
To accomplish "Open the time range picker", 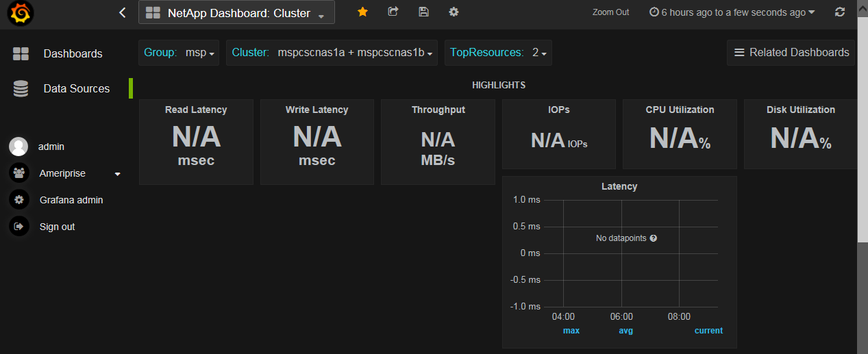I will 732,12.
